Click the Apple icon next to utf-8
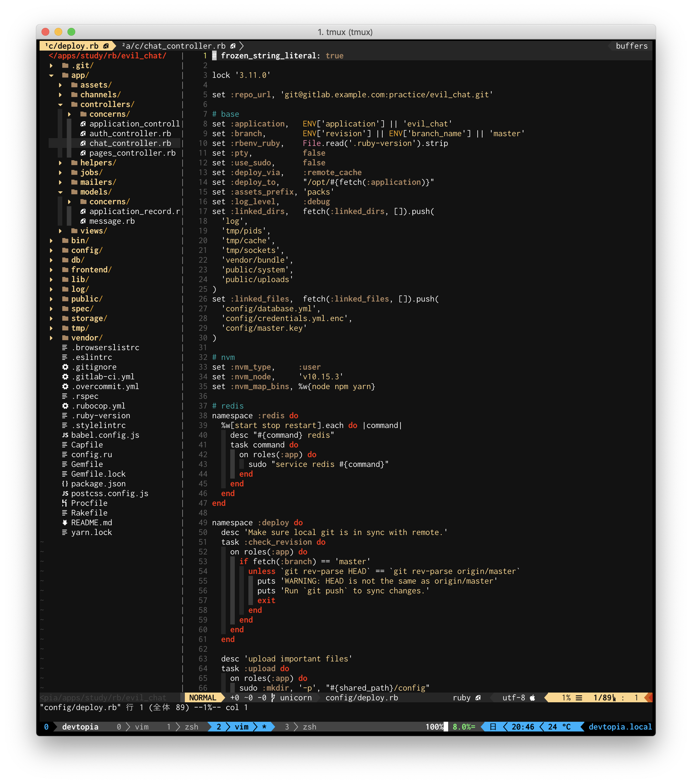 (532, 698)
